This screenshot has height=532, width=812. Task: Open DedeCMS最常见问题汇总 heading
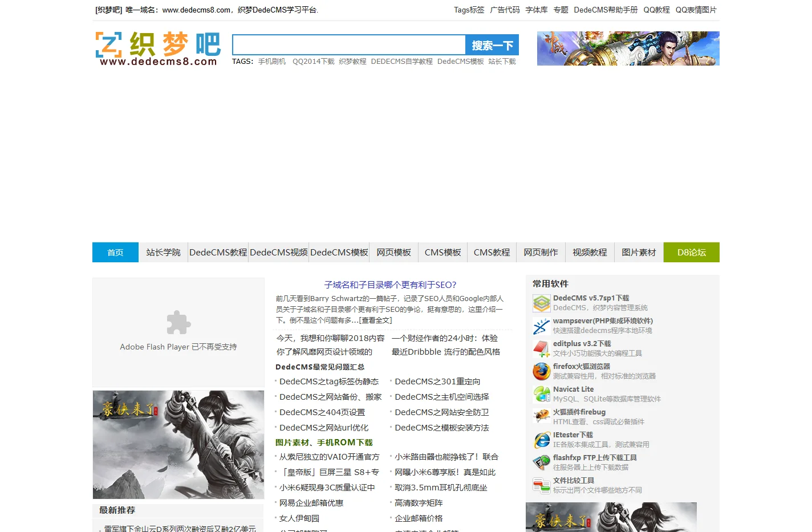coord(320,367)
